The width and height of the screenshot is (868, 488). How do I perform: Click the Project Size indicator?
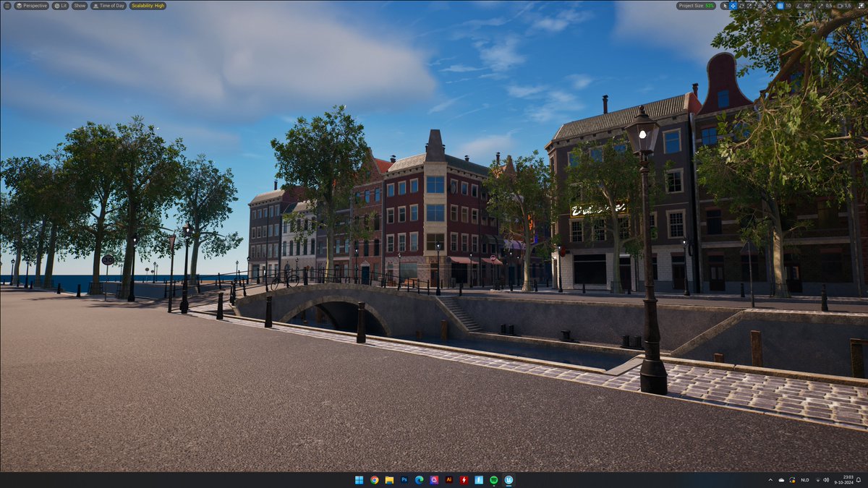[x=696, y=6]
